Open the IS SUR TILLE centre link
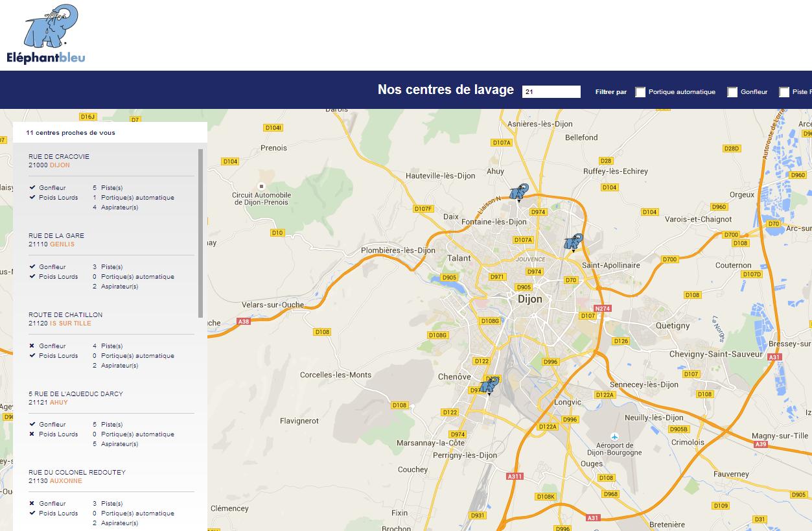 tap(71, 324)
